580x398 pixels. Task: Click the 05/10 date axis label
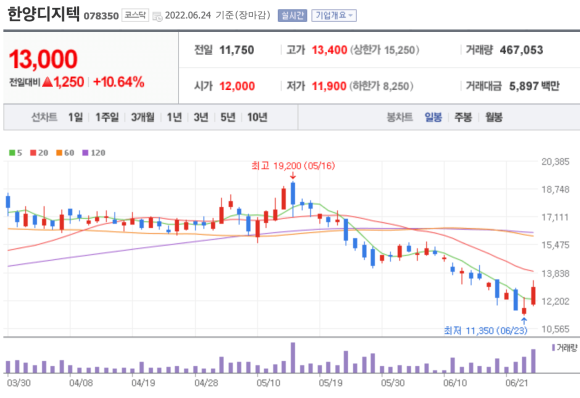pos(268,383)
